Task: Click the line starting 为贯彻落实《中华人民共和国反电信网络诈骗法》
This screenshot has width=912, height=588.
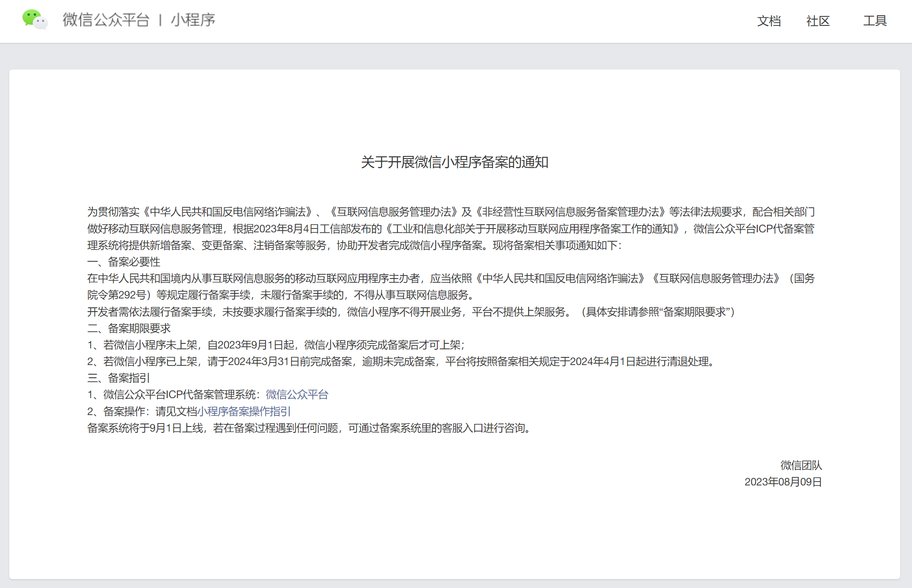Action: tap(451, 212)
